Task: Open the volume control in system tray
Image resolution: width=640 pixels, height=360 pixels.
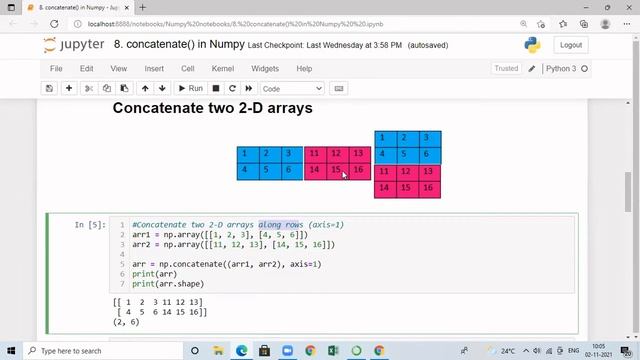Action: click(x=537, y=351)
